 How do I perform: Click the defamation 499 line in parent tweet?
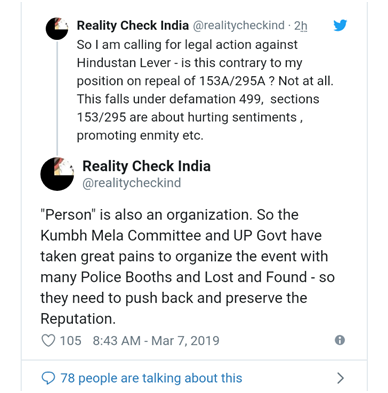coord(198,99)
